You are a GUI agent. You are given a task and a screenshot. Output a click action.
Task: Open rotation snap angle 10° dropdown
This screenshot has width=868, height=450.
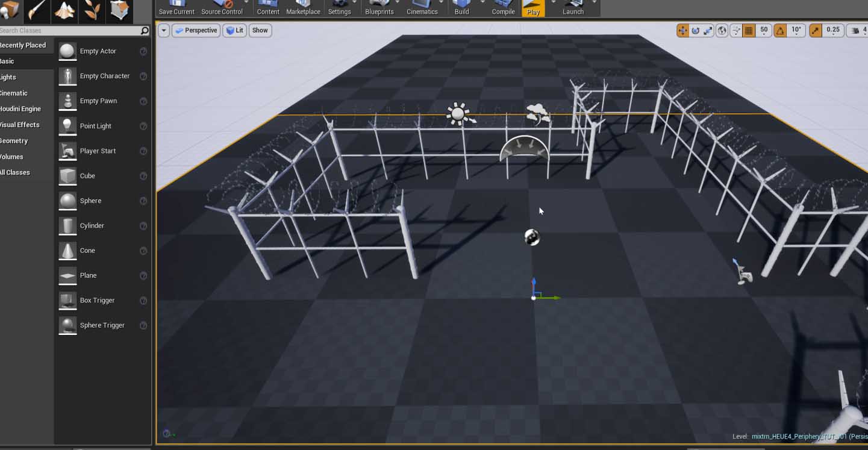(796, 30)
